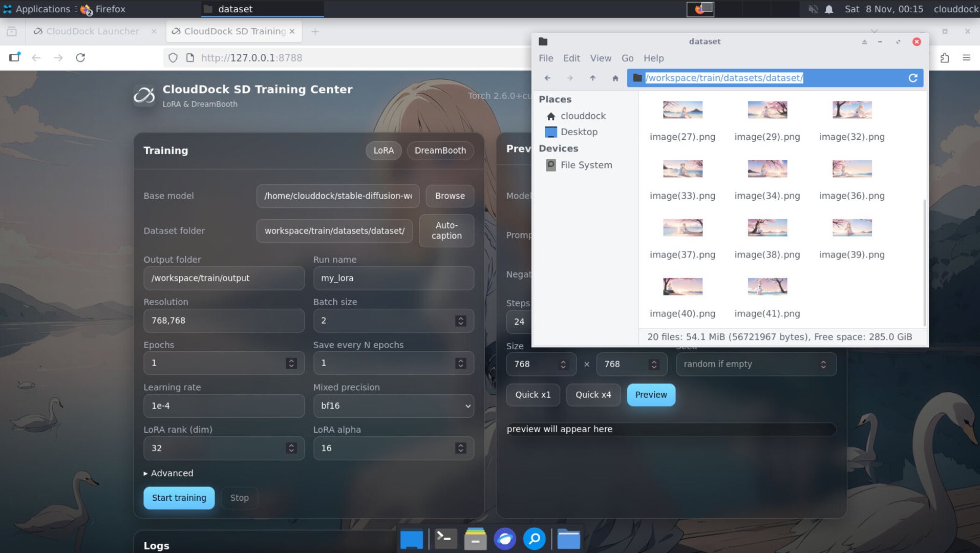Click the Start training button
The image size is (980, 553).
(179, 498)
